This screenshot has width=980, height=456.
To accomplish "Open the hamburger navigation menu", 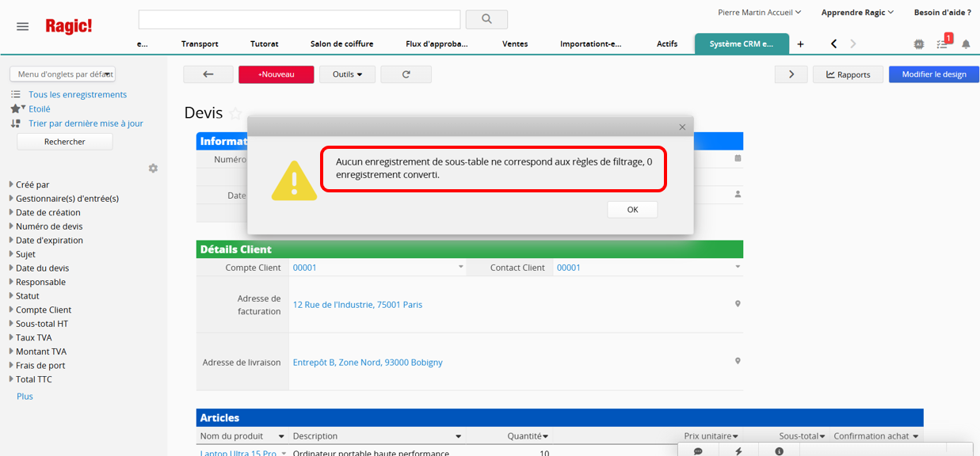I will (x=22, y=26).
